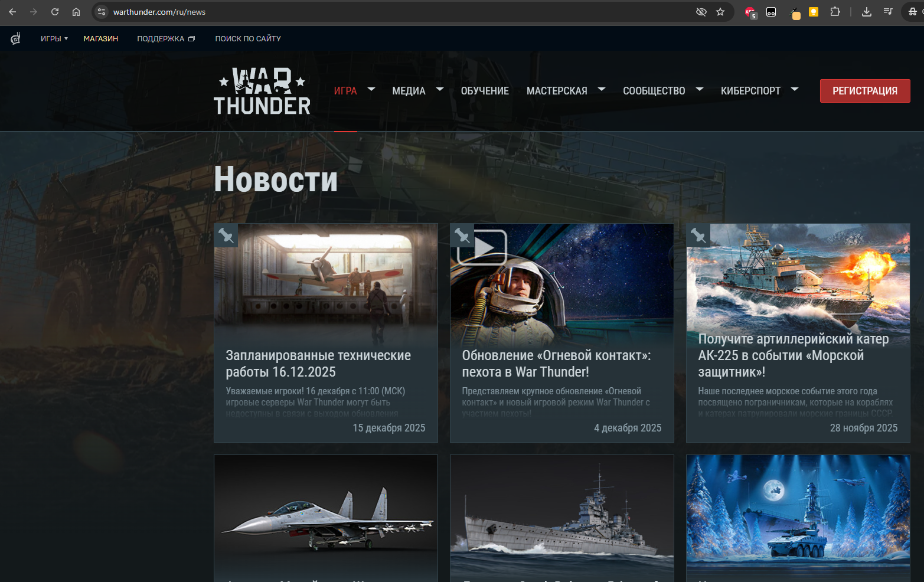The image size is (924, 582).
Task: Click the pin icon on maintenance news card
Action: (226, 236)
